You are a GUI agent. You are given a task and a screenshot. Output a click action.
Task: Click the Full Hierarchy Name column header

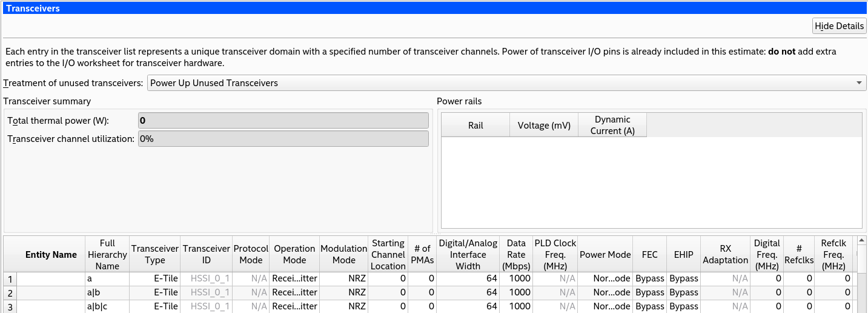pyautogui.click(x=107, y=254)
